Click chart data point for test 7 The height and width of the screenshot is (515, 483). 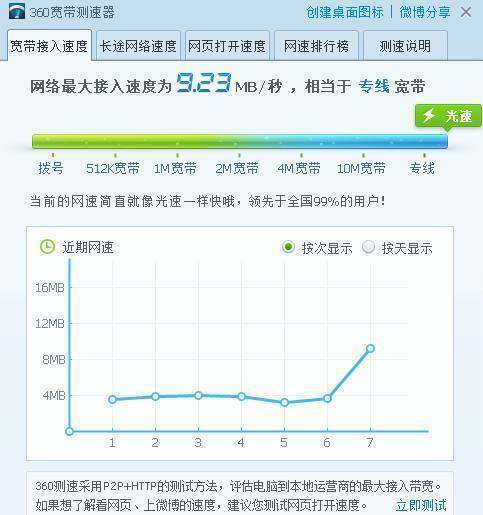tap(370, 349)
